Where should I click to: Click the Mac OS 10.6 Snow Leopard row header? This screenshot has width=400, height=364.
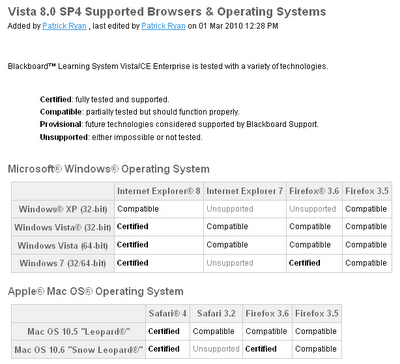coord(79,350)
